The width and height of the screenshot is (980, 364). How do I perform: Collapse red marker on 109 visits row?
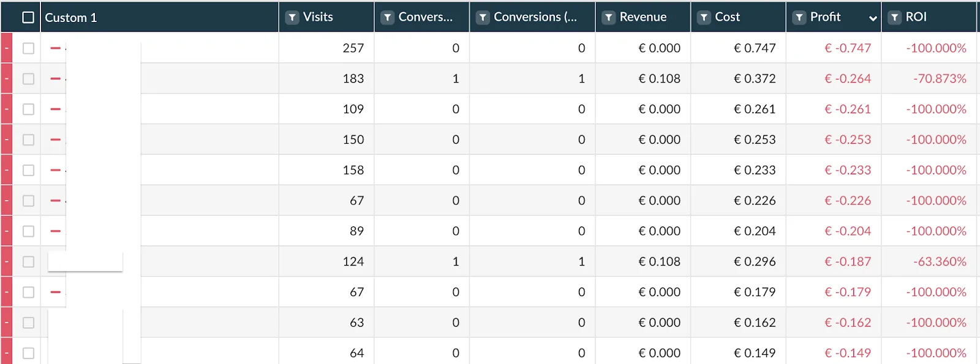(x=7, y=109)
